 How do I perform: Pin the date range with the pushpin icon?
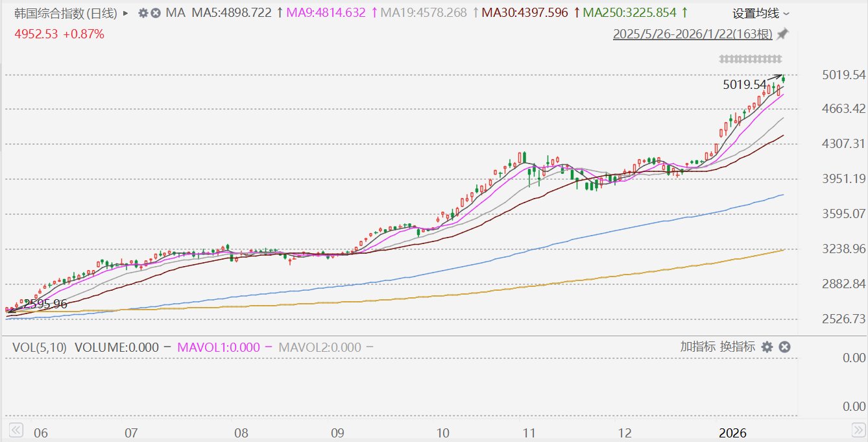click(x=783, y=34)
